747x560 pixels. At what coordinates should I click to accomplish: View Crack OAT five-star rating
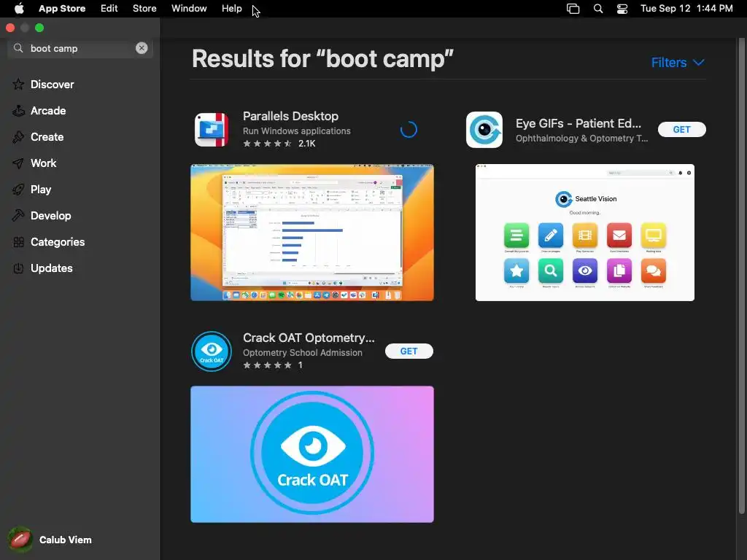[x=267, y=365]
